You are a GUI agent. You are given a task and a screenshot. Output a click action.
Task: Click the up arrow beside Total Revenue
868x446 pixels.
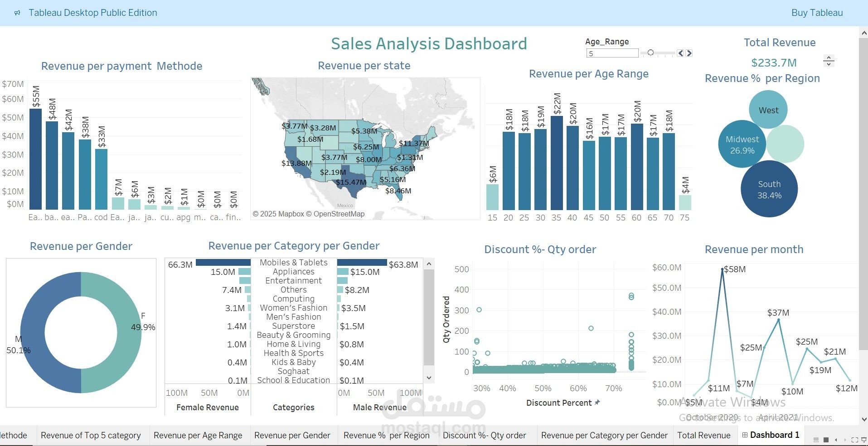[x=829, y=58]
